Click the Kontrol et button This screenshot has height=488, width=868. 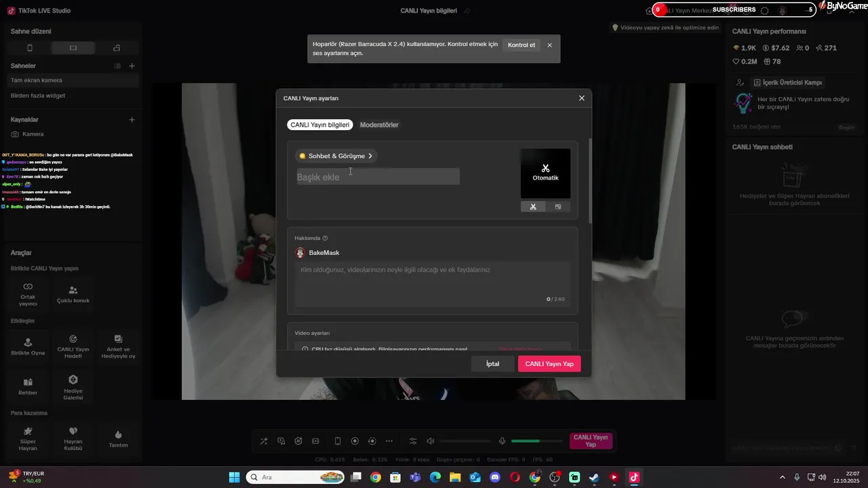521,45
